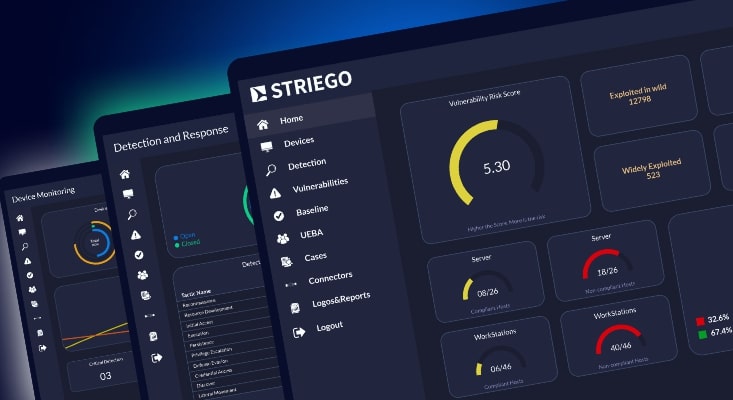Viewport: 733px width, 400px height.
Task: Click the blue Open legend entry
Action: 185,236
